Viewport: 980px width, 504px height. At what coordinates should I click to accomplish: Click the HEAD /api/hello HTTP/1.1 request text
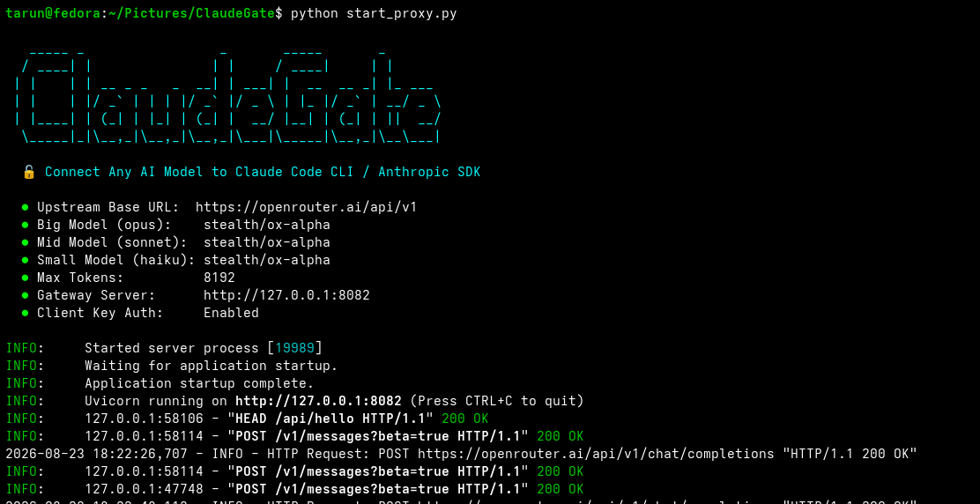(x=330, y=418)
